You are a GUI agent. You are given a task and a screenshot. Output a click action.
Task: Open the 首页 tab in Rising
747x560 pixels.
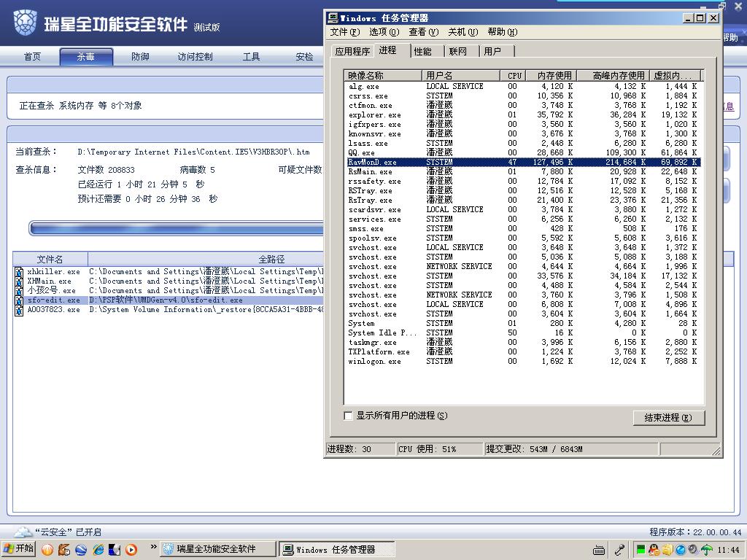click(x=32, y=57)
